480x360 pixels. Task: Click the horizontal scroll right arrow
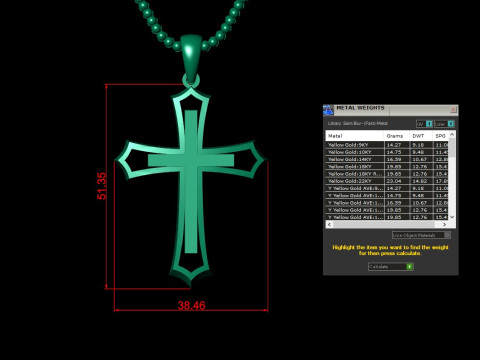click(444, 224)
